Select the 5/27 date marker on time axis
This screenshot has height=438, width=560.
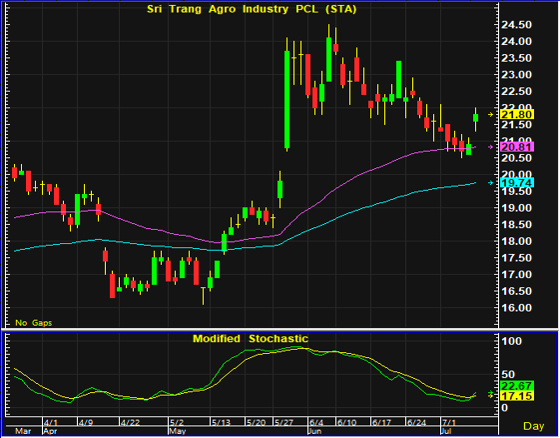(x=283, y=423)
